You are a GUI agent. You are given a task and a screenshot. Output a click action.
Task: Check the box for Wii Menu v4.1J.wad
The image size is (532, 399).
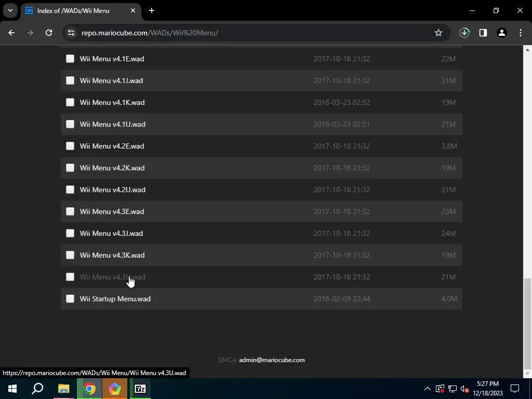coord(70,81)
